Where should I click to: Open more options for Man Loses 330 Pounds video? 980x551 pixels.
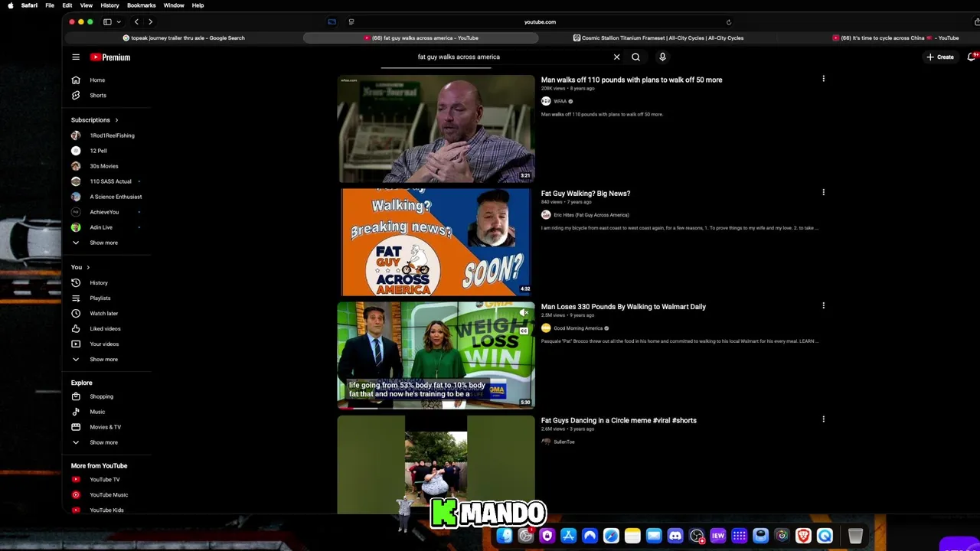(x=823, y=305)
